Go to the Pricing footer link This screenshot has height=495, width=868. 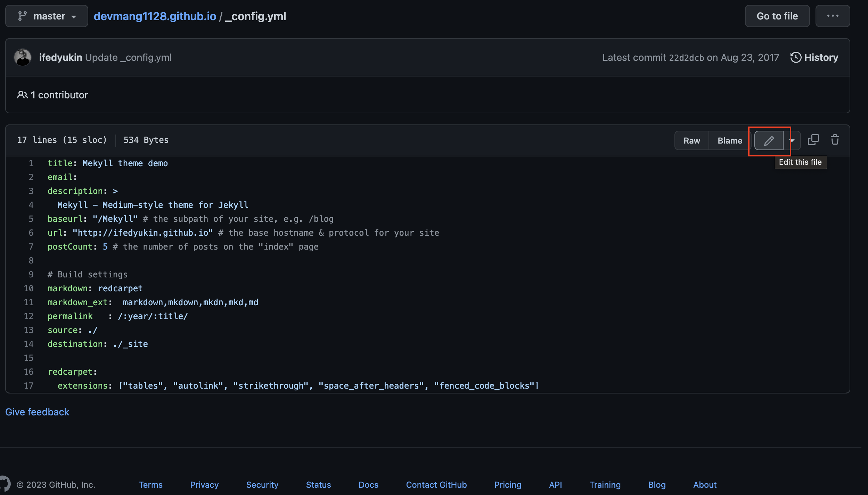tap(508, 485)
